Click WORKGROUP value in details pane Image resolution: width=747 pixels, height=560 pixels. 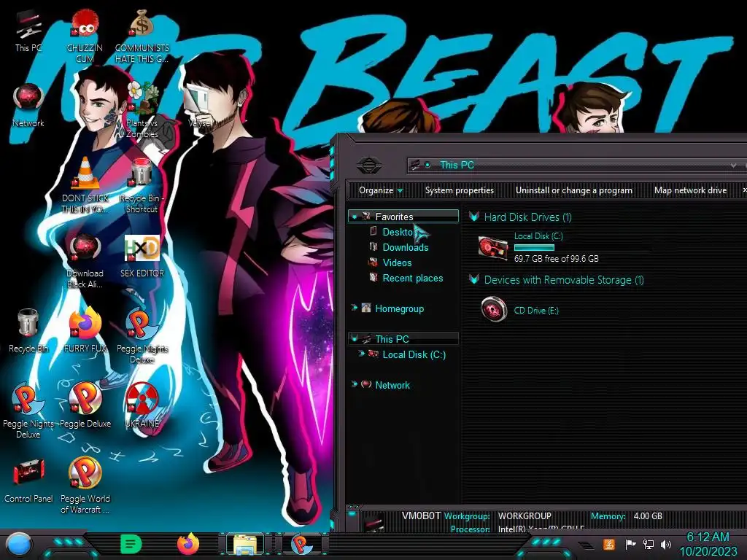(525, 516)
